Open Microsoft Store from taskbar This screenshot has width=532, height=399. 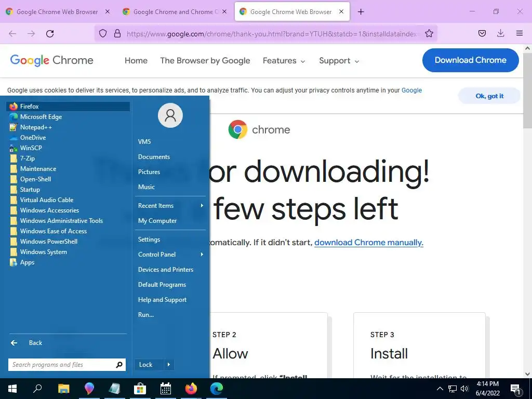[x=140, y=389]
